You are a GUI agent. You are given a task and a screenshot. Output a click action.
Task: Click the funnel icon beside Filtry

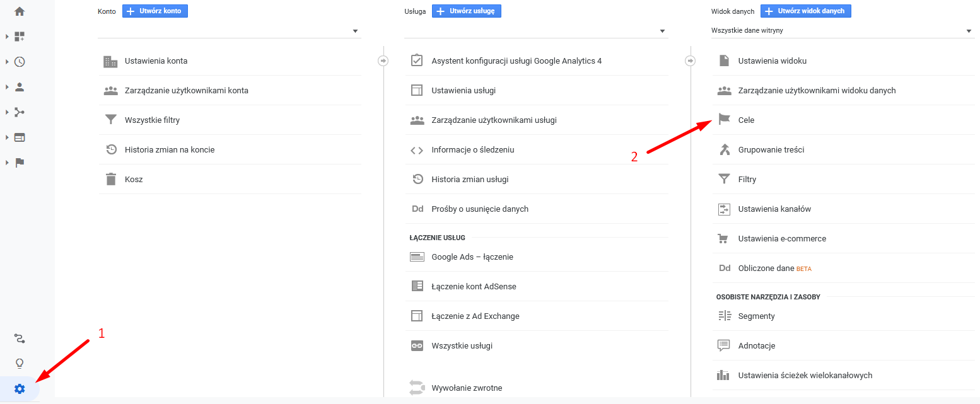[x=724, y=179]
